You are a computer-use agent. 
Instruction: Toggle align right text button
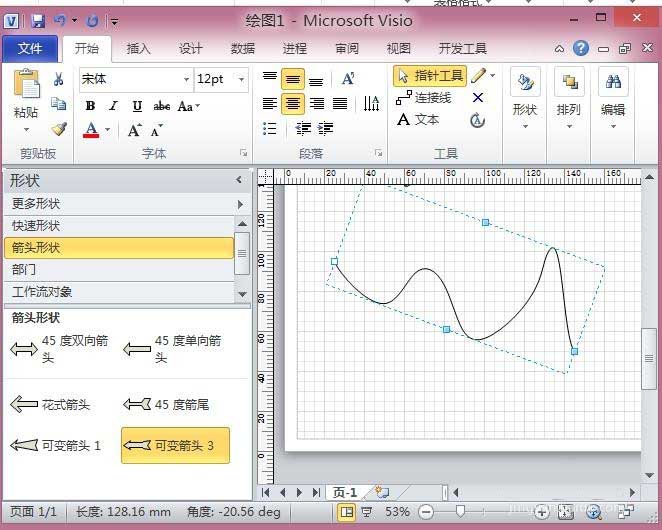pyautogui.click(x=317, y=103)
